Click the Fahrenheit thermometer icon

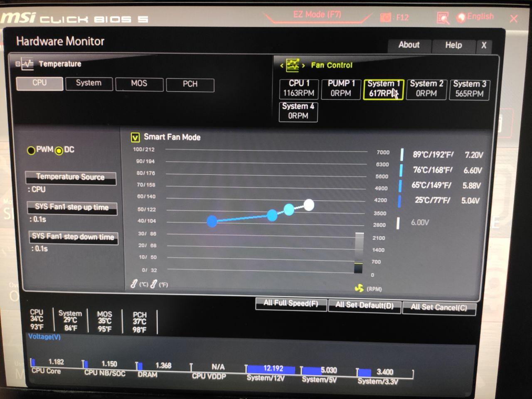click(153, 284)
